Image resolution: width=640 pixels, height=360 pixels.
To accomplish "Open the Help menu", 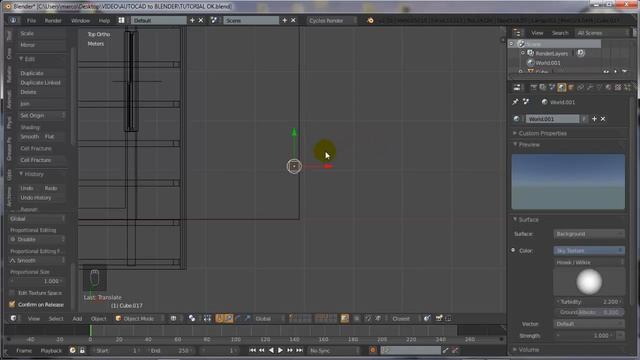I will point(104,20).
